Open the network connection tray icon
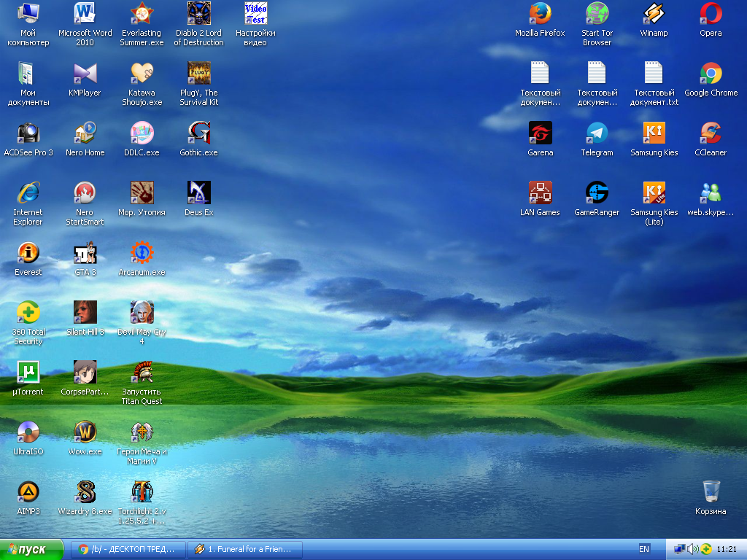Viewport: 747px width, 560px height. 679,549
